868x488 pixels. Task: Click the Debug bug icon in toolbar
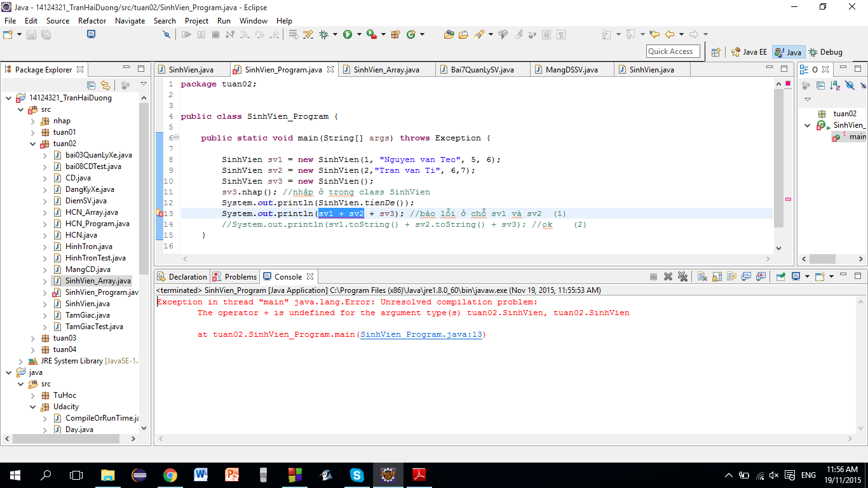[x=324, y=34]
